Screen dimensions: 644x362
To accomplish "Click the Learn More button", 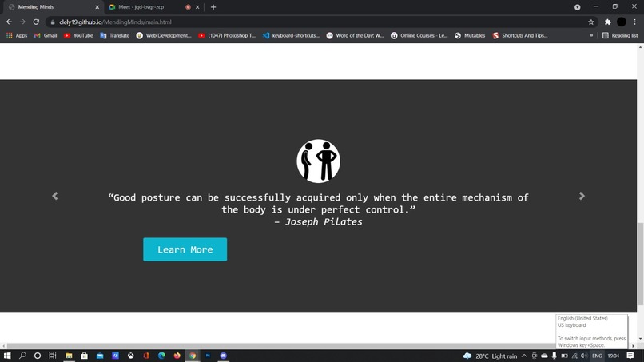I will (185, 249).
